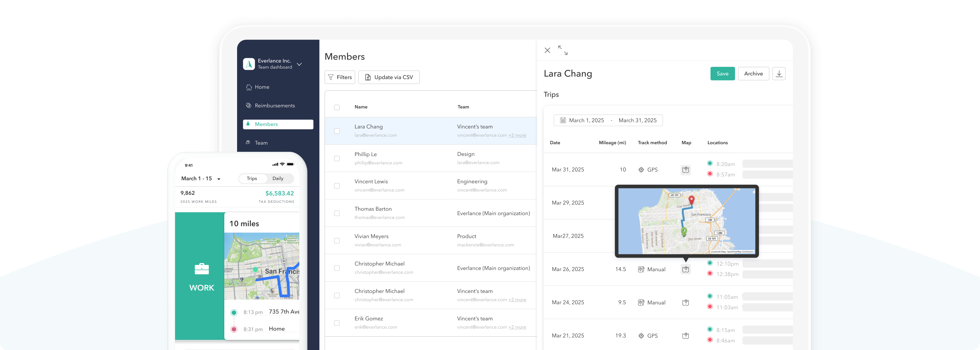980x350 pixels.
Task: Open the map for Mar 24 trip
Action: 686,302
